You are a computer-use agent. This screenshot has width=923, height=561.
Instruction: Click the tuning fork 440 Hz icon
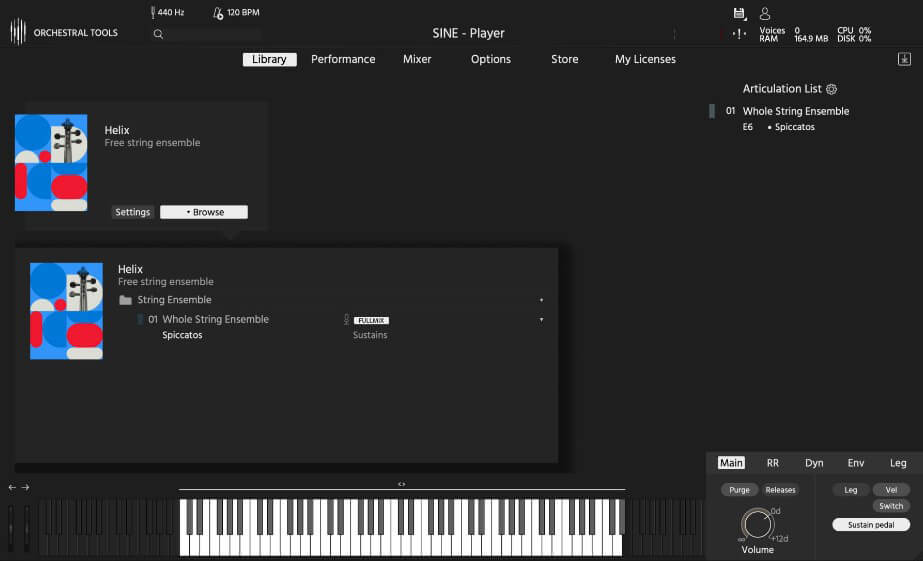[154, 13]
